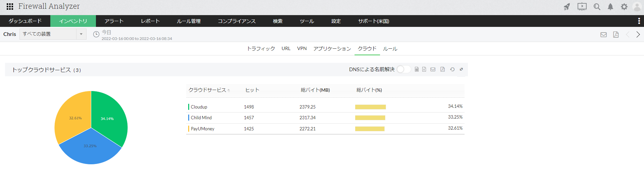Click the next-page right arrow

pos(638,34)
